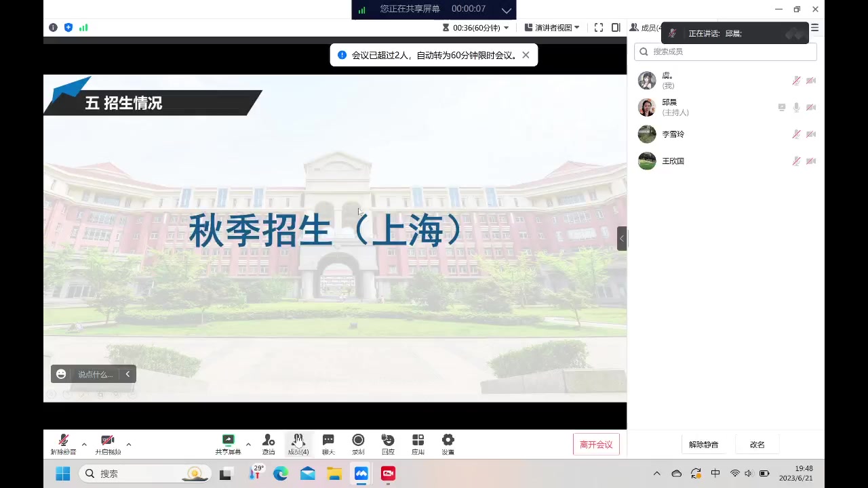Open the 应用 apps icon

coord(418,445)
